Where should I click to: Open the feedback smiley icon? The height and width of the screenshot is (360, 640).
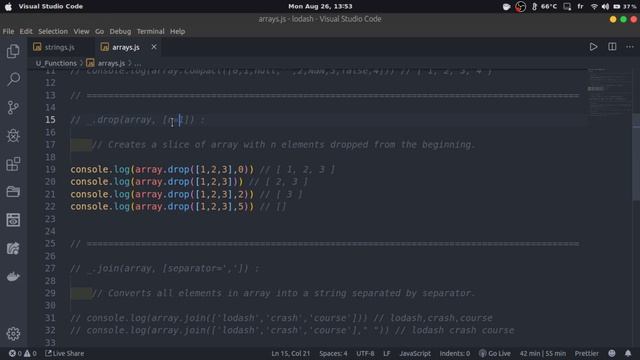point(611,353)
